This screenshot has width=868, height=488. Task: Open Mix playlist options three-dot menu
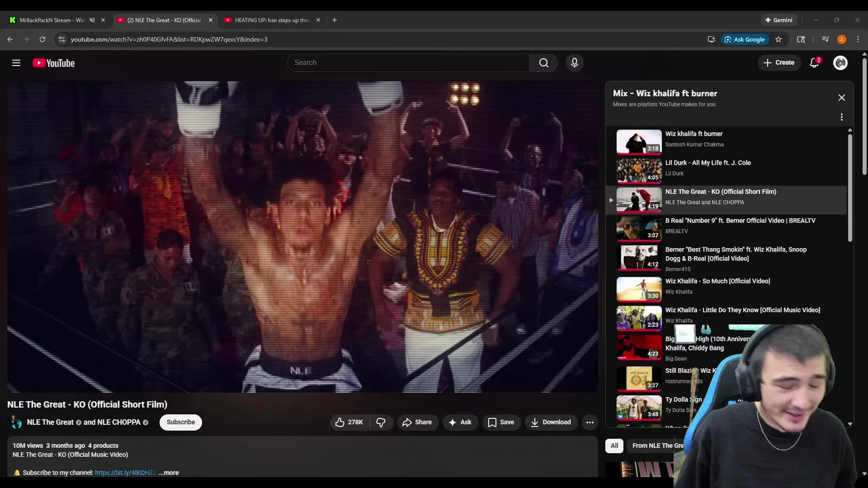coord(842,117)
